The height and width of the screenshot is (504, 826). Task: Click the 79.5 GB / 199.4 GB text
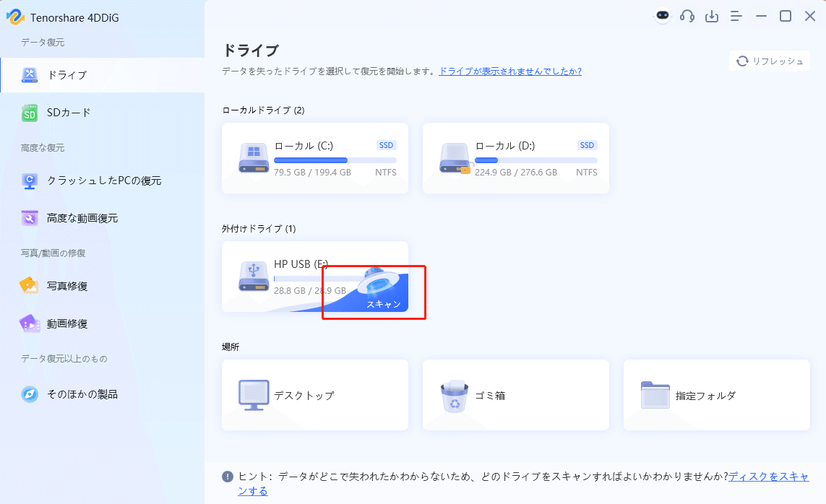click(x=312, y=173)
